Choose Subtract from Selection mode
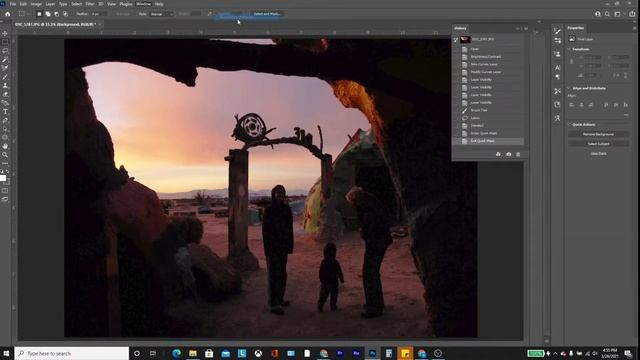Viewport: 640px width, 360px height. [56, 14]
